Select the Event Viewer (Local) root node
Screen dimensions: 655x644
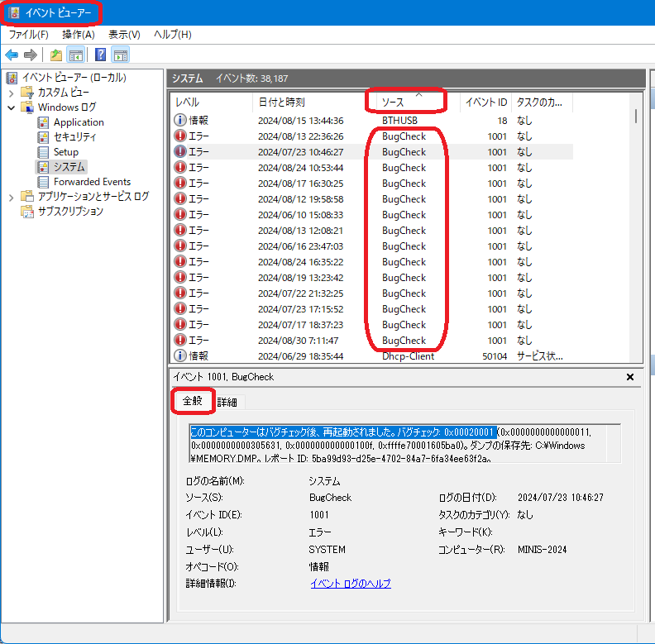coord(74,77)
